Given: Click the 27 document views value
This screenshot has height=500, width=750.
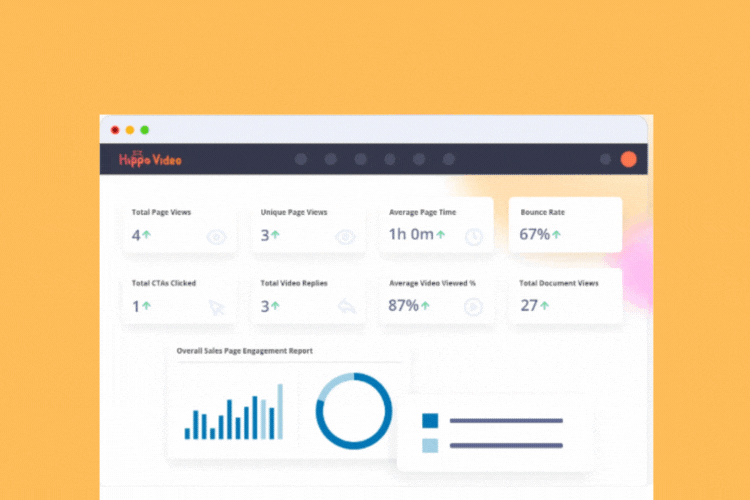Looking at the screenshot, I should pos(529,305).
